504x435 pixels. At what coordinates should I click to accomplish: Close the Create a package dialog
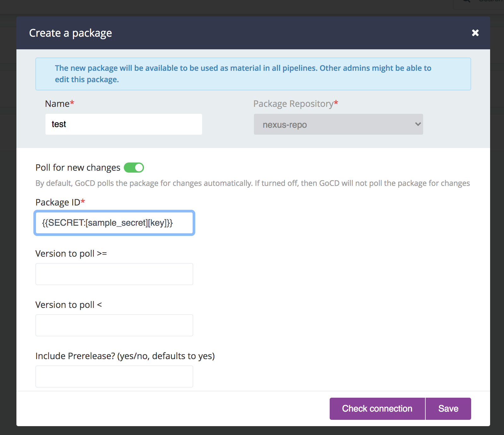coord(475,33)
